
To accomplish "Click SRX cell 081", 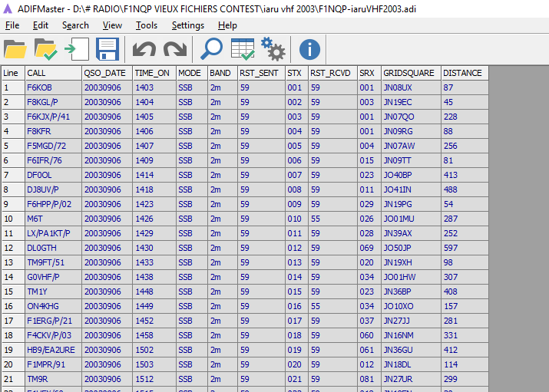I will click(x=369, y=379).
